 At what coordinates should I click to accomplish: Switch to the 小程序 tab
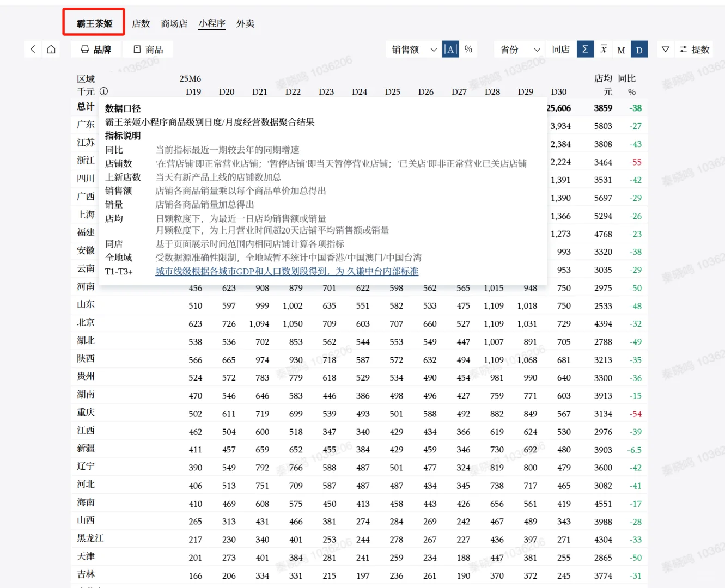pos(212,23)
